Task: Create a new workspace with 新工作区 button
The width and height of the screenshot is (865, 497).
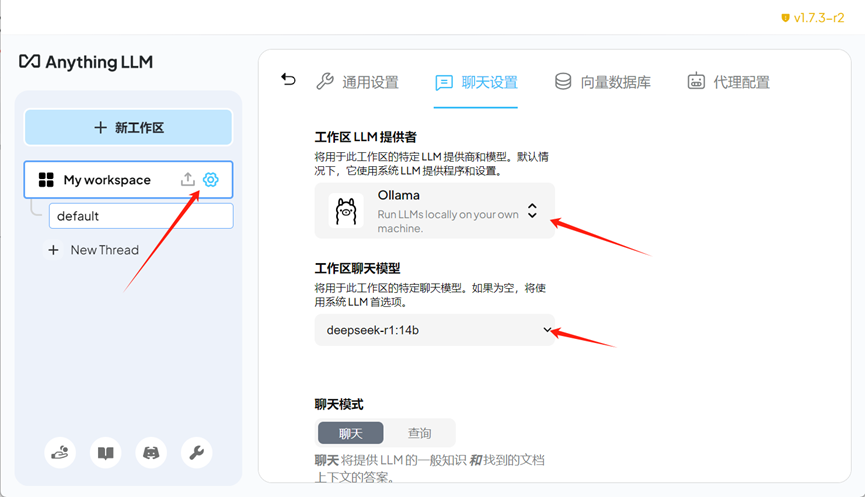Action: click(x=129, y=127)
